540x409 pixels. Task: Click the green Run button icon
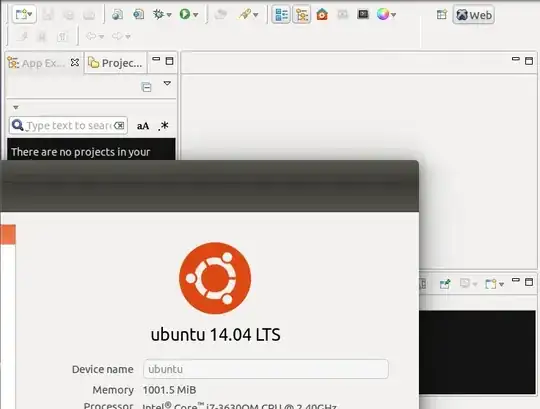tap(185, 14)
